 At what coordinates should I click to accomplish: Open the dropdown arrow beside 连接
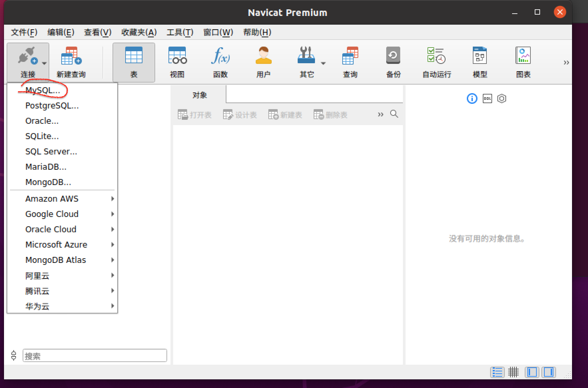pos(44,63)
